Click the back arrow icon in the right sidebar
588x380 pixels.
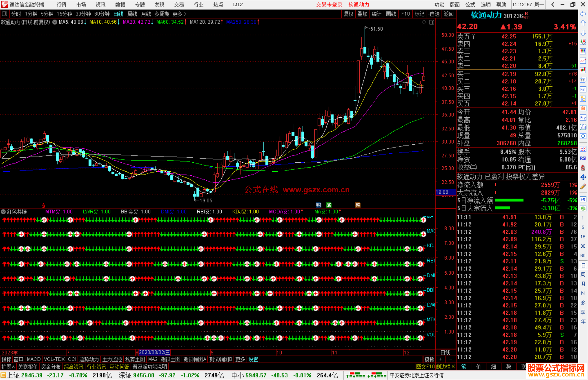pyautogui.click(x=583, y=14)
